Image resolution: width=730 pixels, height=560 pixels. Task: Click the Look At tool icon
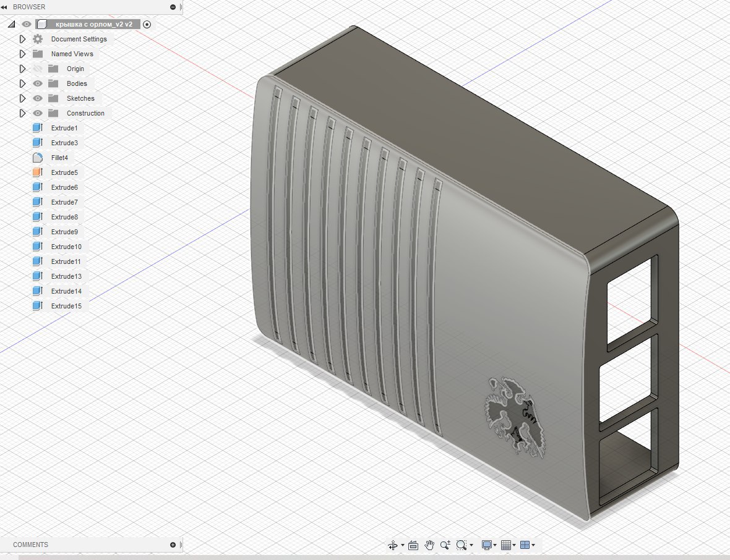[413, 545]
